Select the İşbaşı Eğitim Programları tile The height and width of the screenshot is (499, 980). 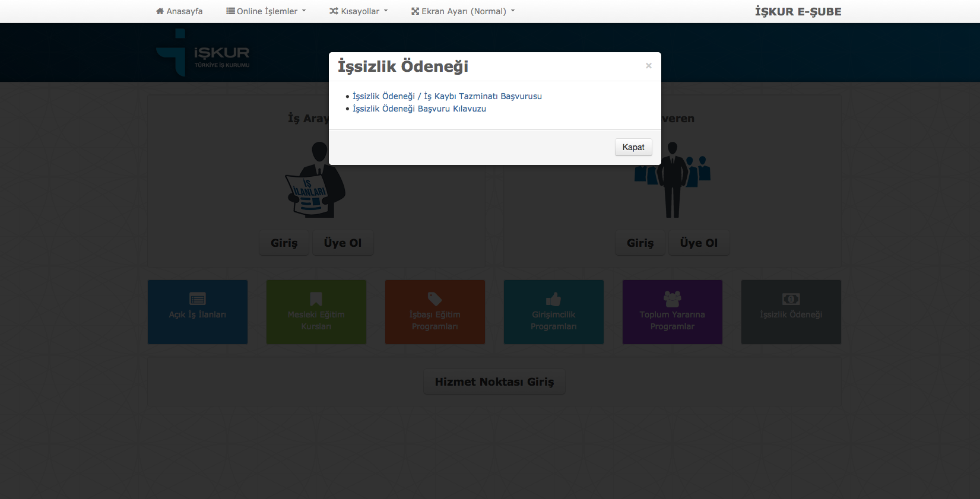pos(435,312)
